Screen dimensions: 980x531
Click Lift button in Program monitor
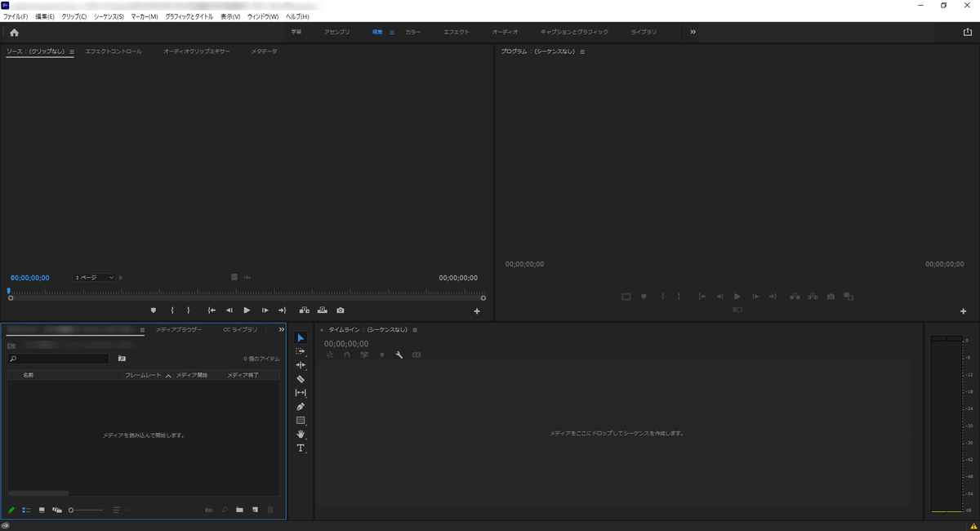795,297
